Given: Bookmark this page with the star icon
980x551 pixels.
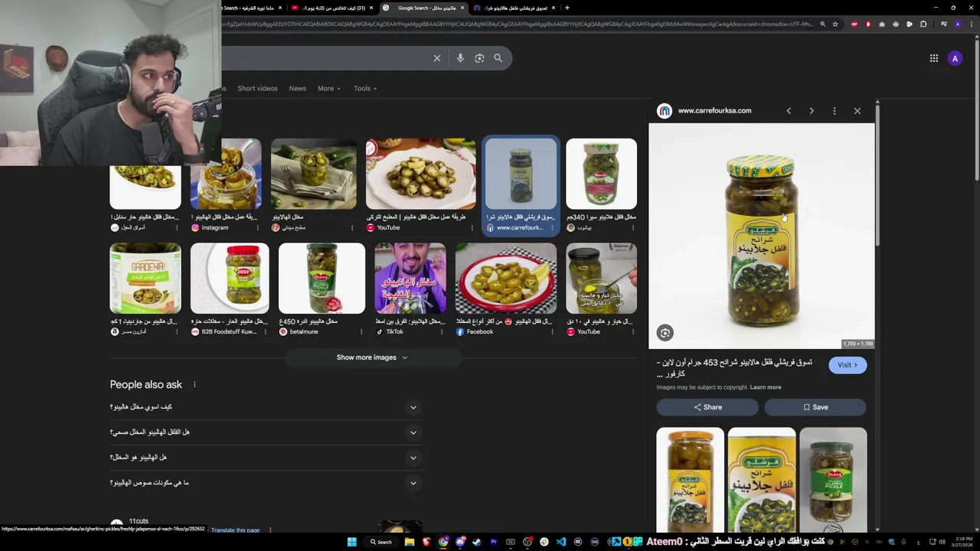Looking at the screenshot, I should [835, 24].
